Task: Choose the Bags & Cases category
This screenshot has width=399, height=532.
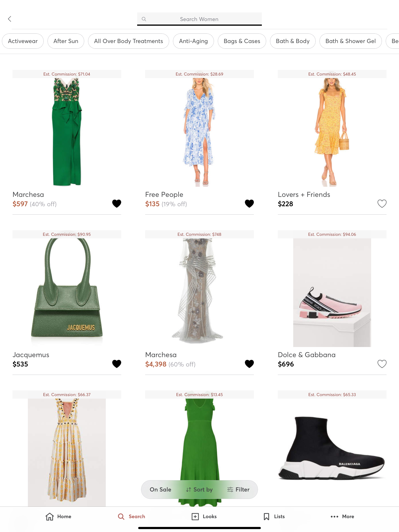Action: point(242,41)
